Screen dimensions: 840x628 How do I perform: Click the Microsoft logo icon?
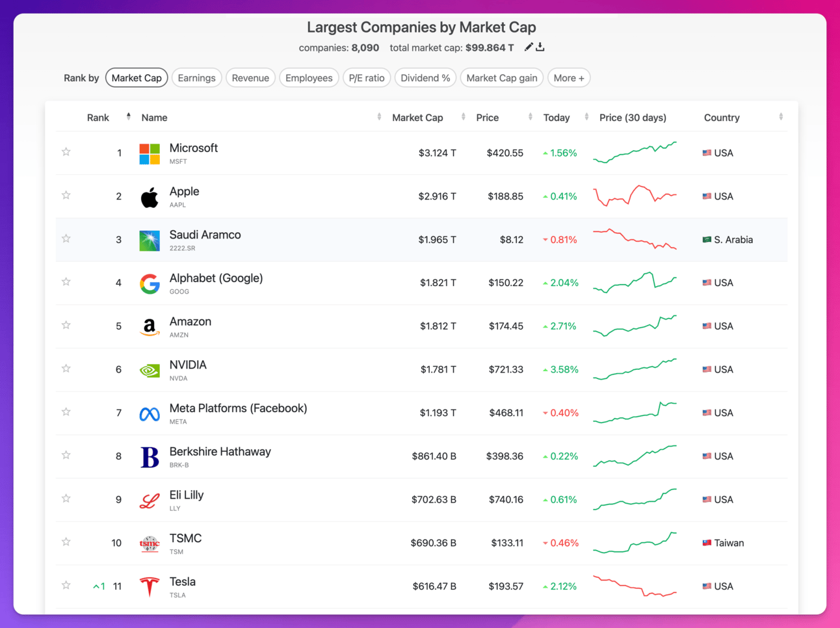pyautogui.click(x=150, y=153)
